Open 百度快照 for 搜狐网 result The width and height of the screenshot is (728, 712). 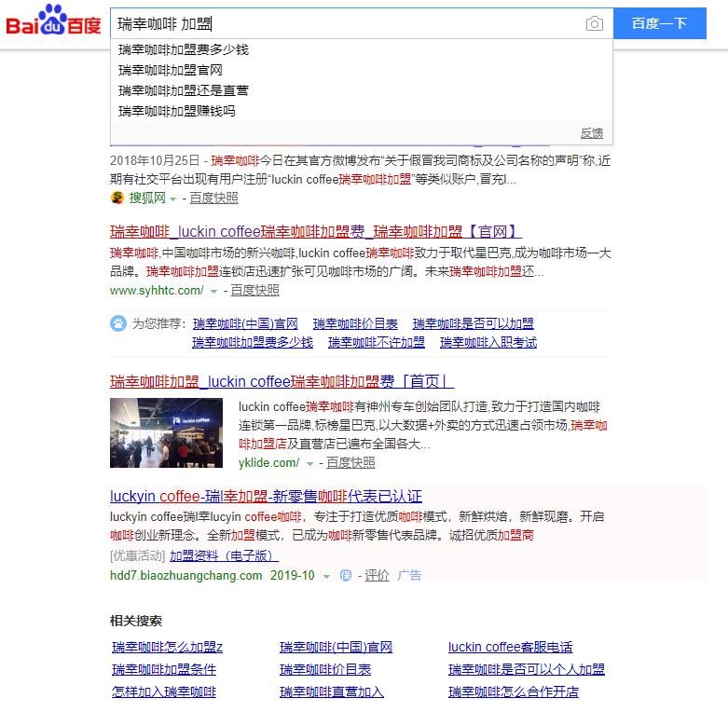coord(213,199)
